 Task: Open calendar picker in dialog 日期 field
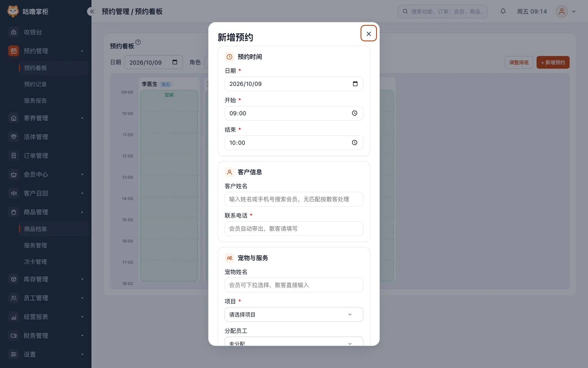click(355, 84)
